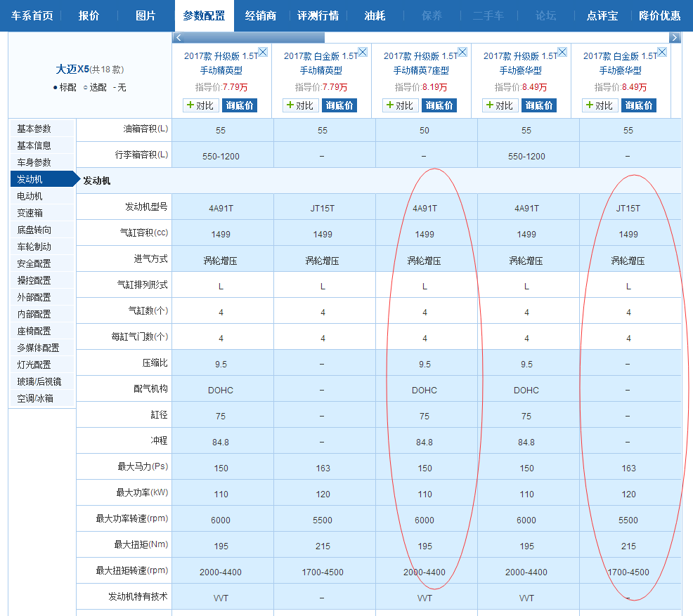Open the 点评宝 tab
The width and height of the screenshot is (693, 616).
(602, 16)
